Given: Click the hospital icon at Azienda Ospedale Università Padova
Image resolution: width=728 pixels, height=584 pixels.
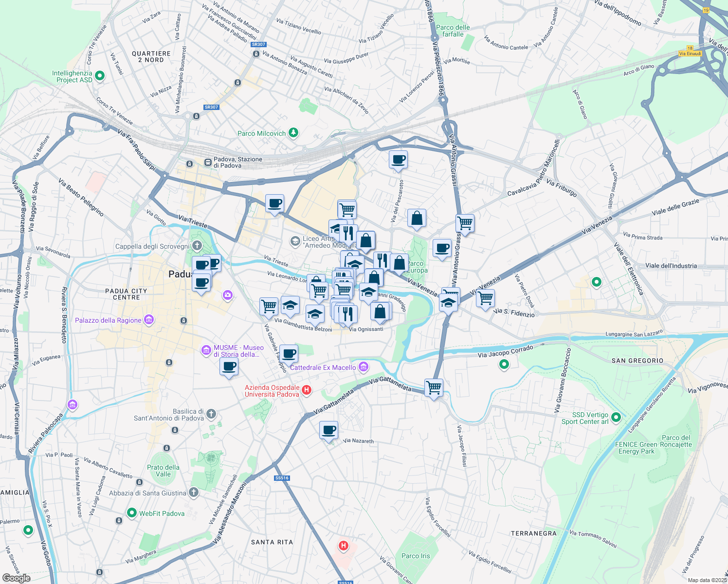Looking at the screenshot, I should pyautogui.click(x=306, y=389).
